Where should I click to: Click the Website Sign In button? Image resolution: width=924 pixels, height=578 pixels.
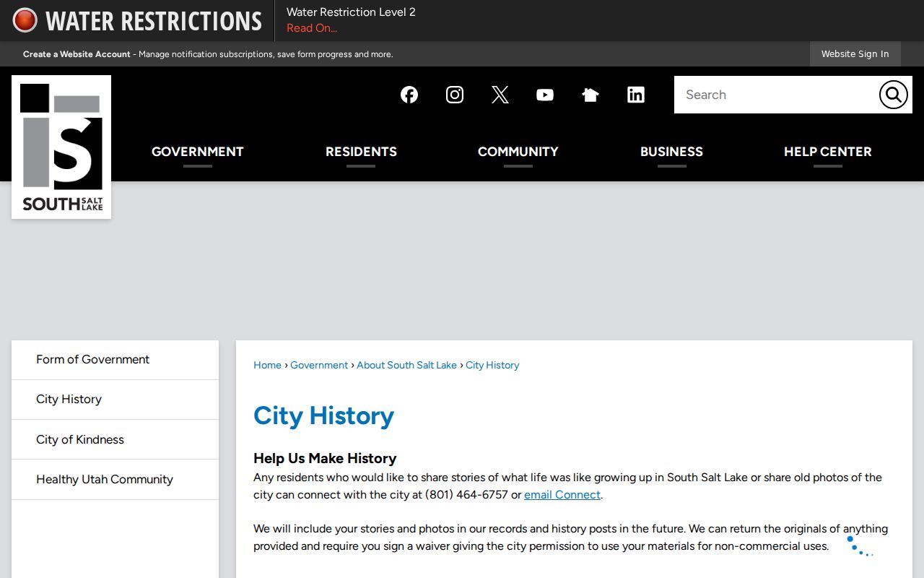click(x=855, y=54)
